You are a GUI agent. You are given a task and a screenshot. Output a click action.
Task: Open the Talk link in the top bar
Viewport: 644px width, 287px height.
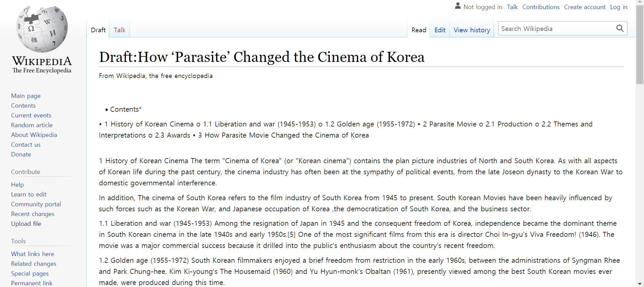(512, 7)
